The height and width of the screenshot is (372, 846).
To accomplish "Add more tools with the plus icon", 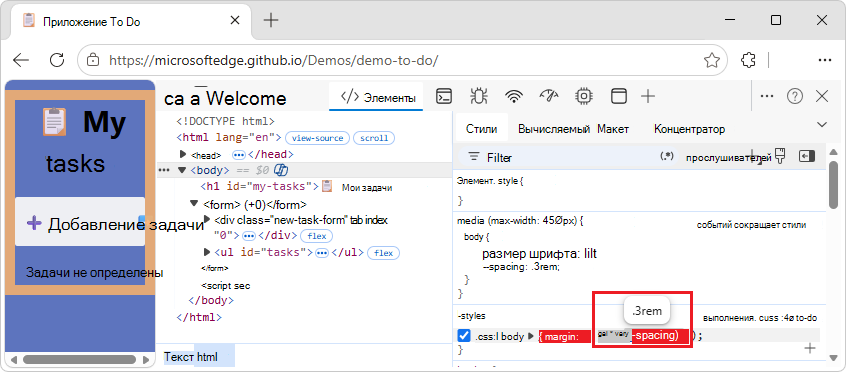I will (x=647, y=96).
